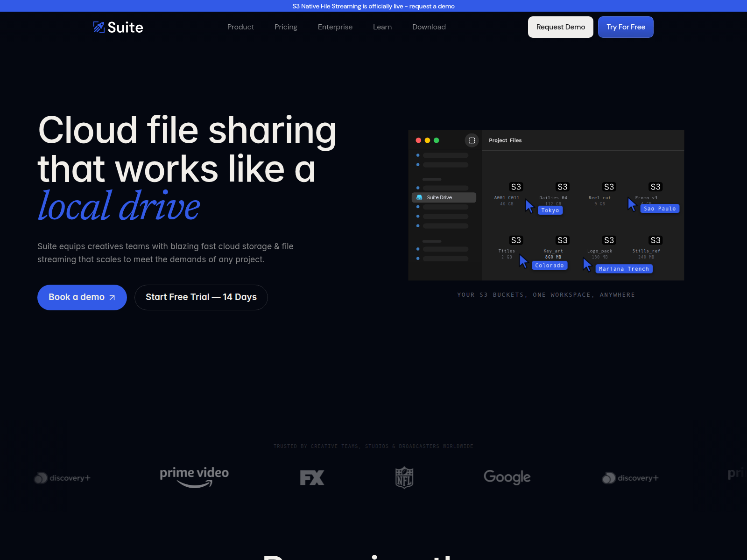Start the 14-day free trial
Image resolution: width=747 pixels, height=560 pixels.
tap(201, 297)
